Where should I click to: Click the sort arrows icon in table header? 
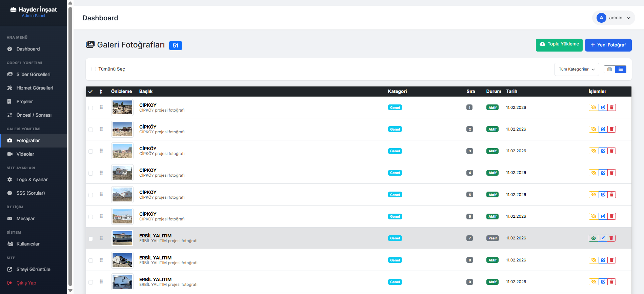(101, 92)
